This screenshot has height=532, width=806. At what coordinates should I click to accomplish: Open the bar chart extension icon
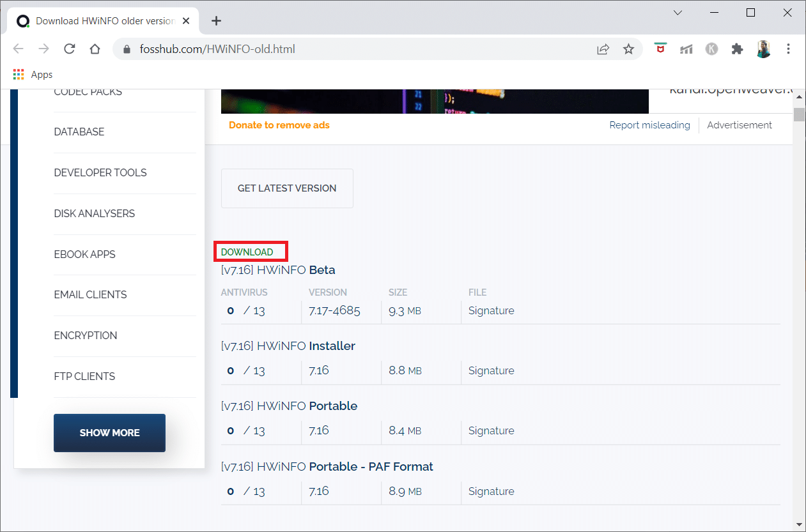(x=686, y=49)
